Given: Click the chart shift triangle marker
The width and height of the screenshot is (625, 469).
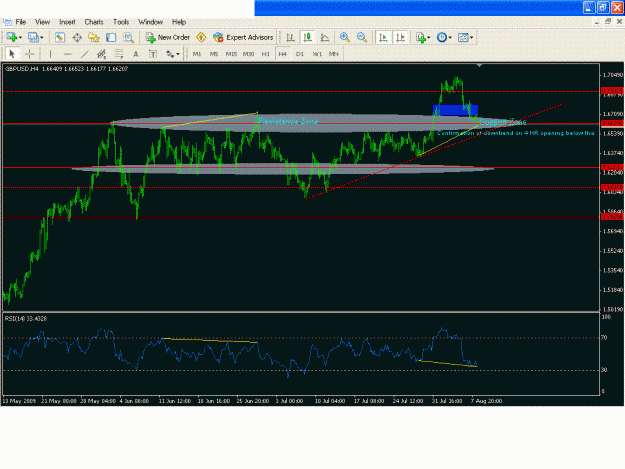Looking at the screenshot, I should coord(480,65).
